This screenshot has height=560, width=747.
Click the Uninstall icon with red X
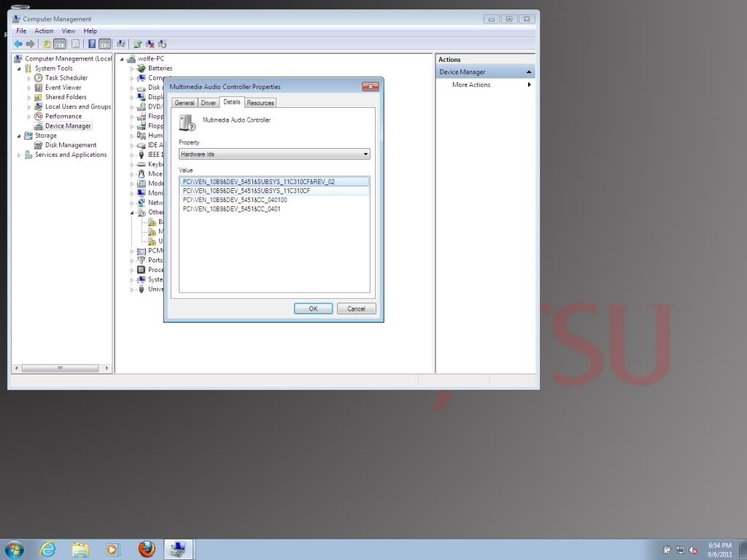point(150,44)
